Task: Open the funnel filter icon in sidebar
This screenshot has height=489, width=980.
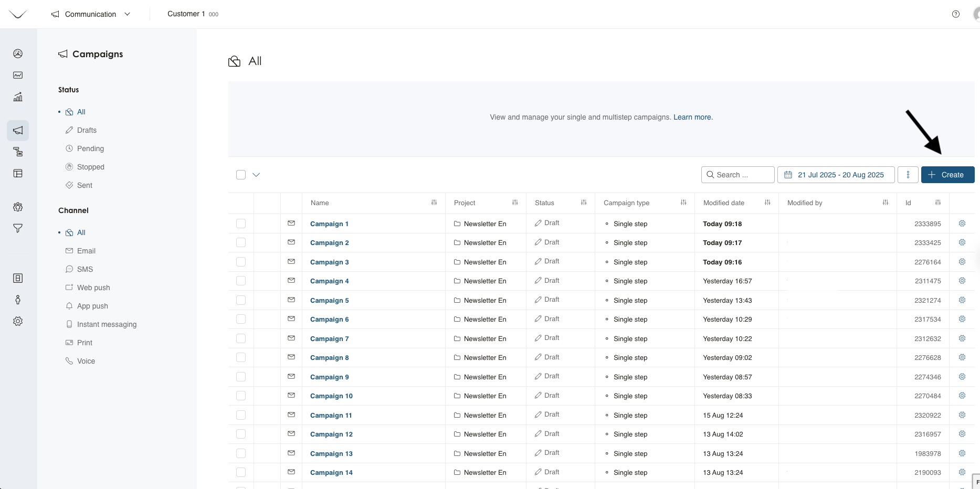Action: click(18, 228)
